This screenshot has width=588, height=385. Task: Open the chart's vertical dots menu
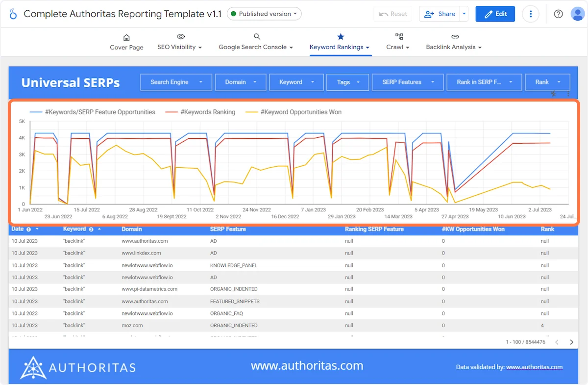568,94
